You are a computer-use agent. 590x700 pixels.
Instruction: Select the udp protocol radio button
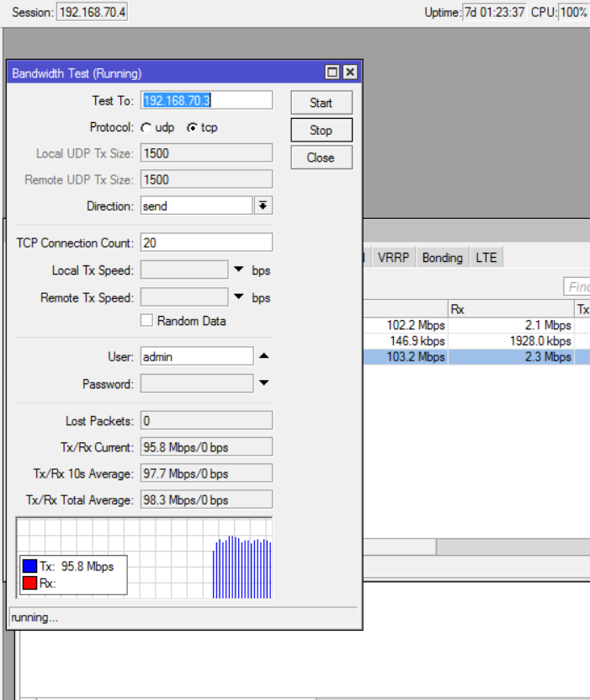pos(146,128)
